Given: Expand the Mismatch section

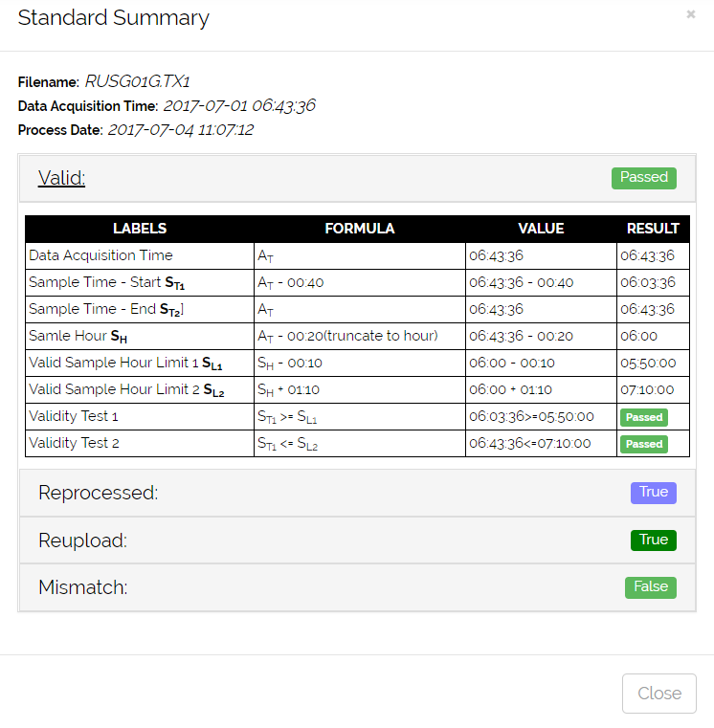Looking at the screenshot, I should (x=82, y=587).
